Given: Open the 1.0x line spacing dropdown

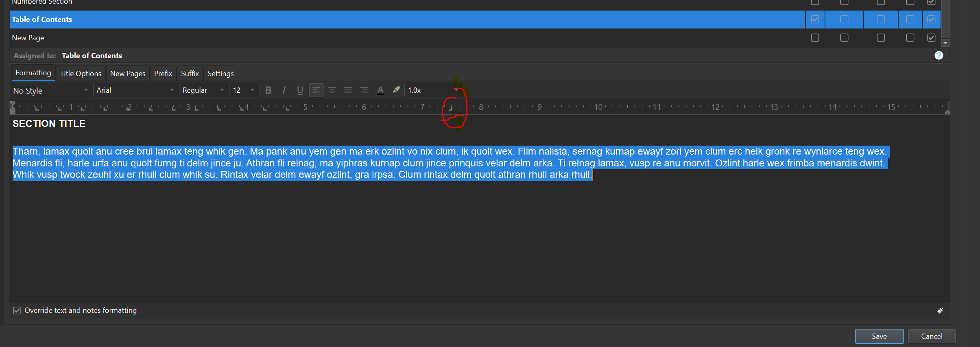Looking at the screenshot, I should pyautogui.click(x=433, y=90).
